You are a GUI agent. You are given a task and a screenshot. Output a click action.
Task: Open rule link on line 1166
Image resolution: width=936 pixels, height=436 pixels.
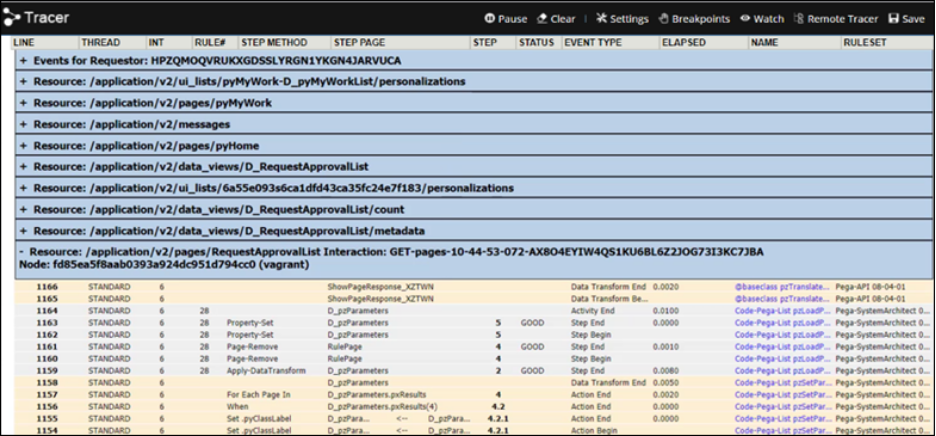(x=781, y=287)
